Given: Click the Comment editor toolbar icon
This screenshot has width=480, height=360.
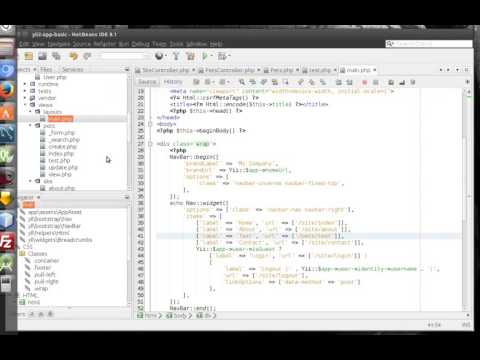Looking at the screenshot, I should tap(391, 82).
